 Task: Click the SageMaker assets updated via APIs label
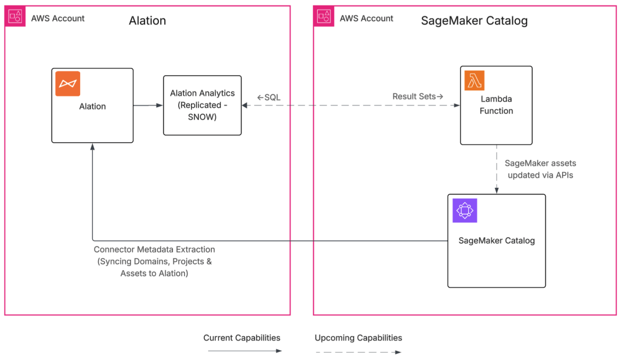click(x=541, y=169)
